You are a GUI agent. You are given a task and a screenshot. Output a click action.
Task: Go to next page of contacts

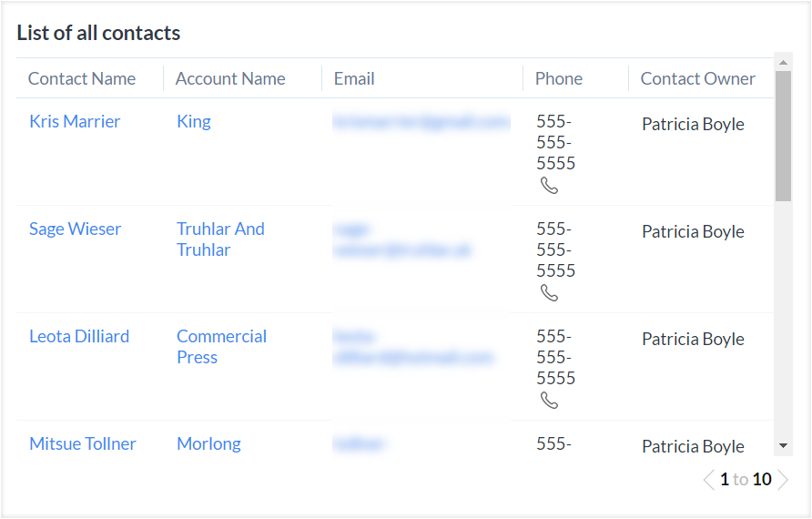(x=783, y=480)
